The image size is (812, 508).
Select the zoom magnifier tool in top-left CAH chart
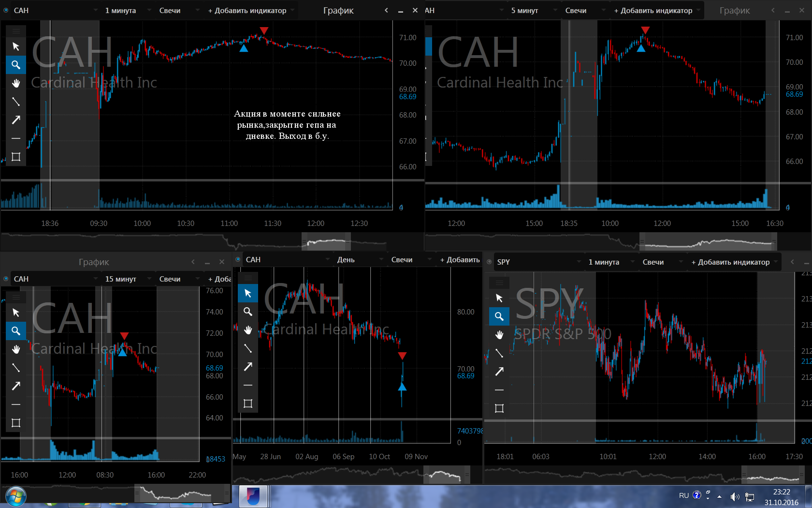click(x=16, y=65)
